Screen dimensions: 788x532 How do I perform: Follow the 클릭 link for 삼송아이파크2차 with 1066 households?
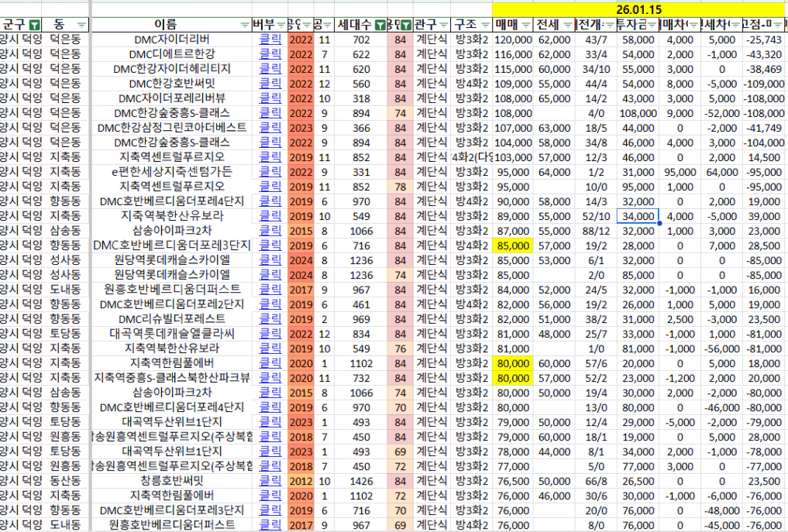(270, 230)
